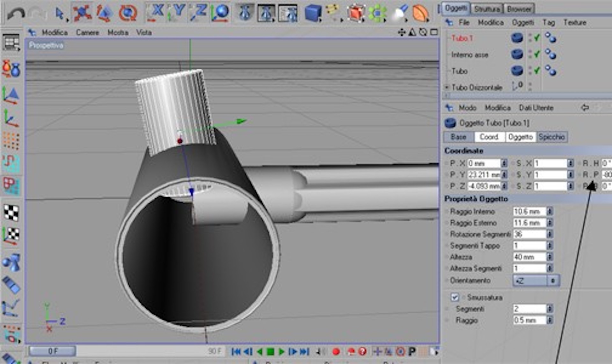Open the Orientamento dropdown
Image resolution: width=612 pixels, height=364 pixels.
point(536,281)
